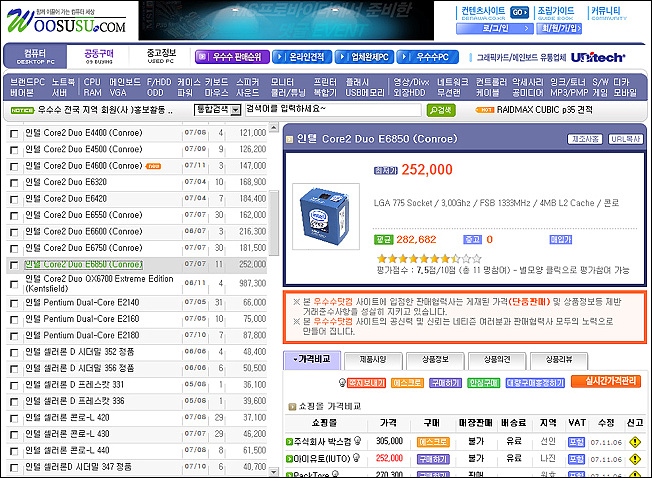Click the blue 매입가 badge
Image resolution: width=652 pixels, height=478 pixels.
click(561, 240)
